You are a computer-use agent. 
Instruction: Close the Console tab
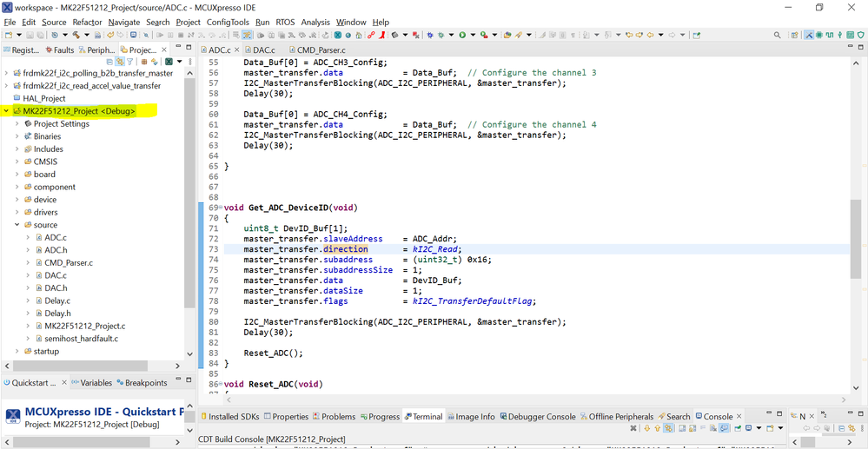(x=738, y=416)
